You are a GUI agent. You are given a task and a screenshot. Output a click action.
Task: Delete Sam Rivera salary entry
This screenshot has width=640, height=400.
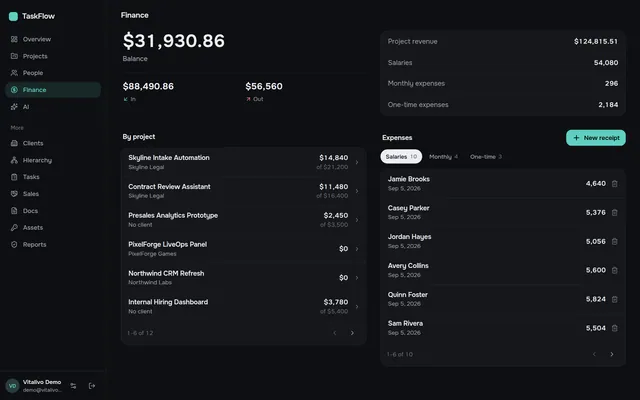click(x=615, y=328)
